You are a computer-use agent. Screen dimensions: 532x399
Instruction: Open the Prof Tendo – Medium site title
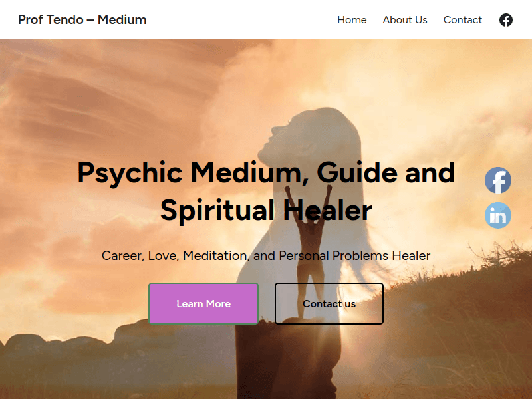(82, 20)
